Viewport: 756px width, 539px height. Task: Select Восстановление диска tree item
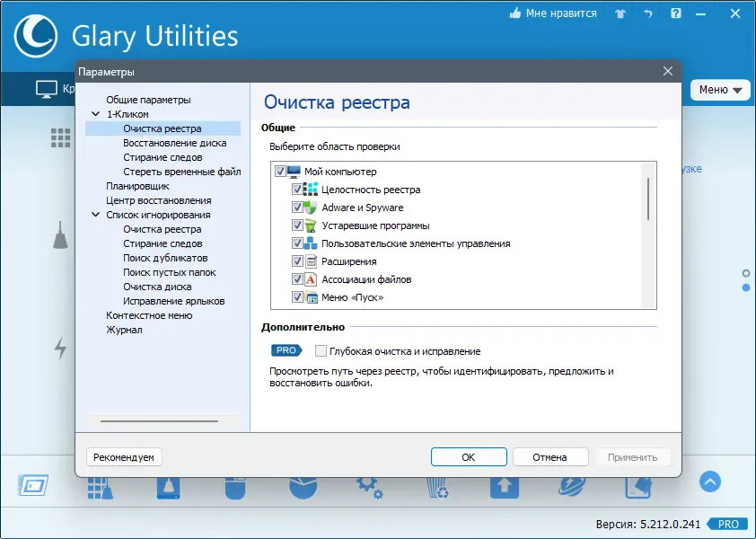point(174,143)
